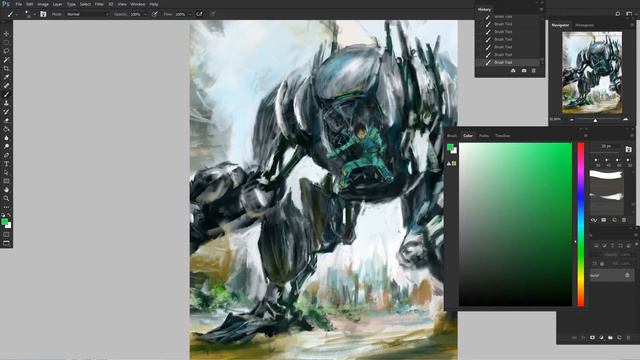Select the Eraser tool
The image size is (640, 360).
click(x=6, y=120)
